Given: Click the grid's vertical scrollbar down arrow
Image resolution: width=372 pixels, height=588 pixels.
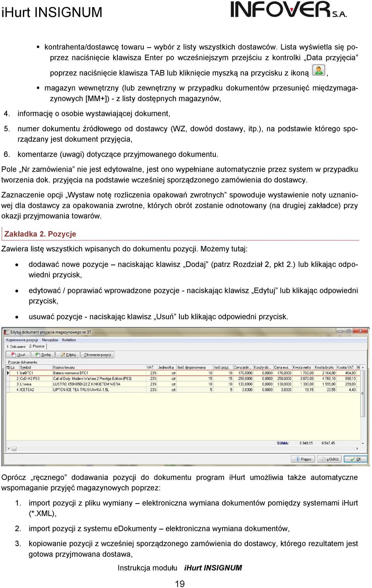Looking at the screenshot, I should (363, 443).
